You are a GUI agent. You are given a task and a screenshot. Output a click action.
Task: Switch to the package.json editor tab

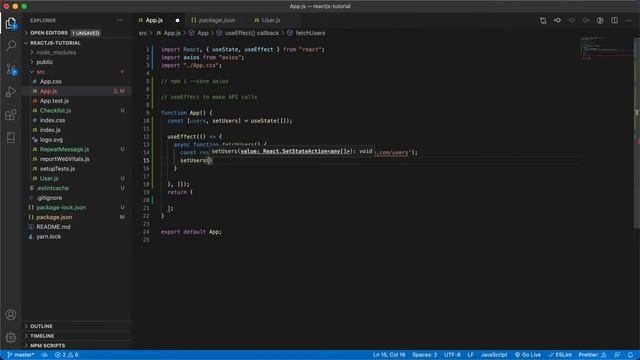point(217,20)
